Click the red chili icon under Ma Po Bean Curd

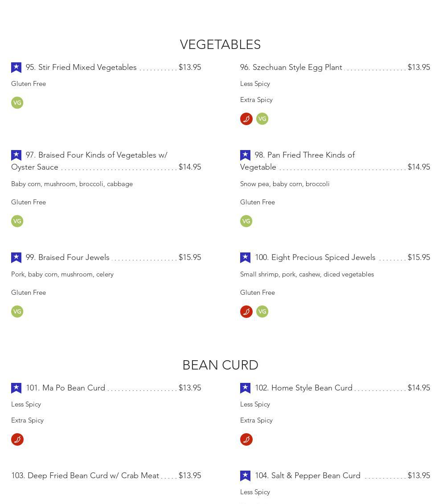pos(17,439)
